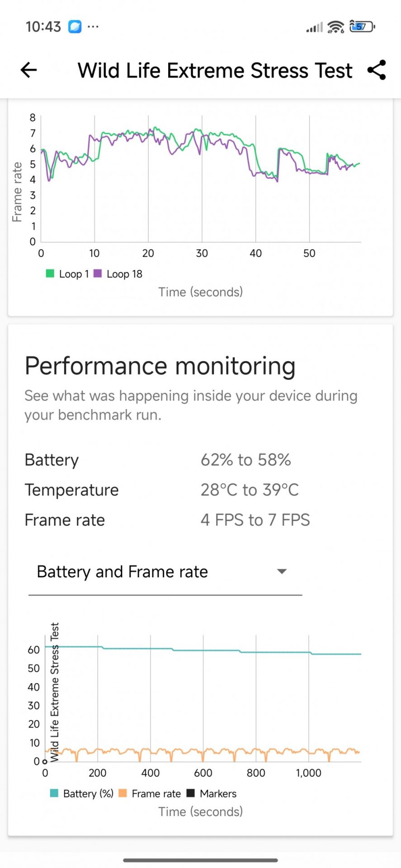Screen dimensions: 401x868
Task: Tap the battery indicator icon
Action: 363,27
